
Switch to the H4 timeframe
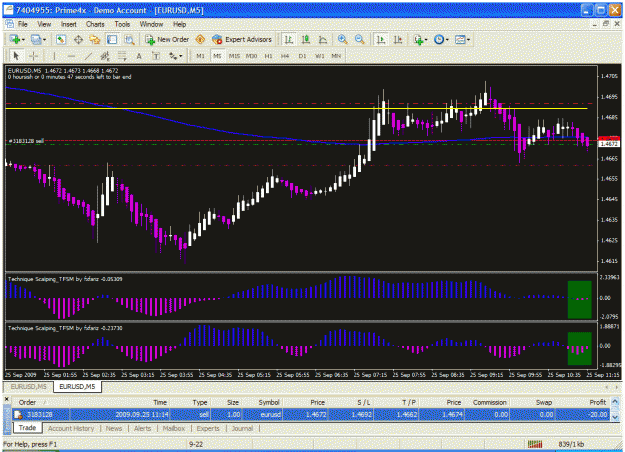coord(285,56)
